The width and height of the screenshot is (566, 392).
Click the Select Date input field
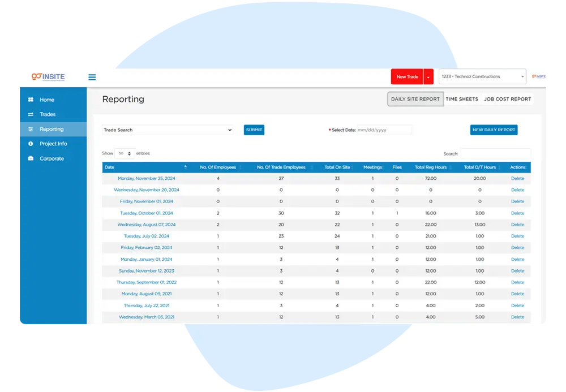point(384,130)
